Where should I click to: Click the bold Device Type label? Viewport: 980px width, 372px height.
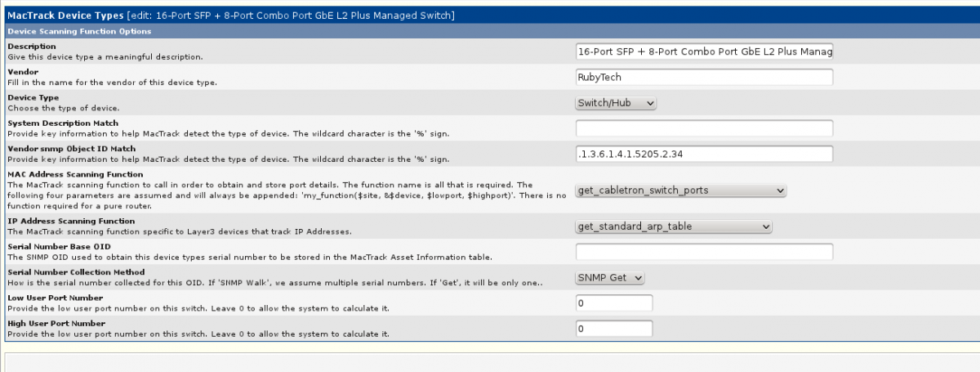[x=33, y=97]
